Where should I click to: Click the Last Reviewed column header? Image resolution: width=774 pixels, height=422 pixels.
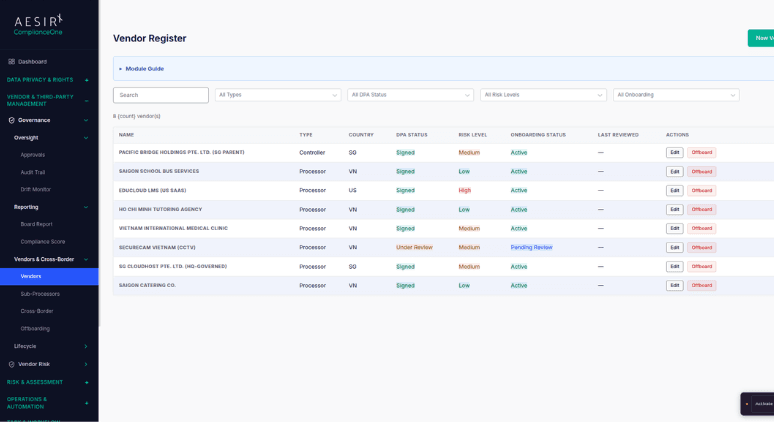(618, 135)
